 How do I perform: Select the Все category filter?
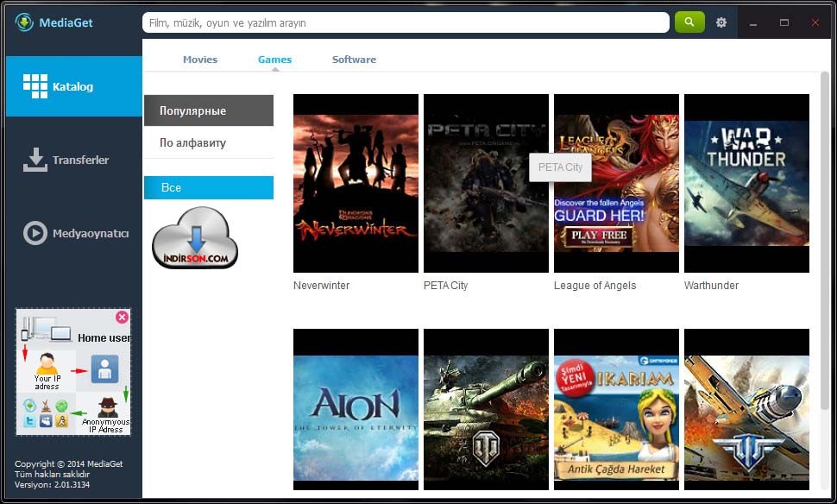pyautogui.click(x=209, y=187)
